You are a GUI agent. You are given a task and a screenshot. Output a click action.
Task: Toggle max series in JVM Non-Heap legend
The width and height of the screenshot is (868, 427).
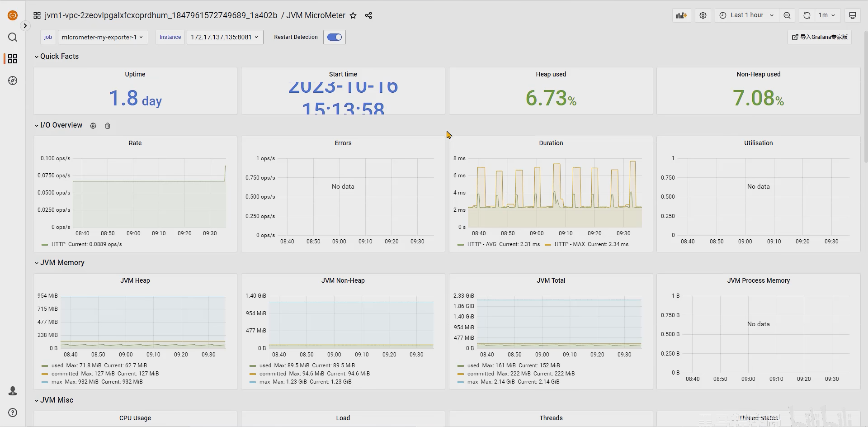point(264,382)
